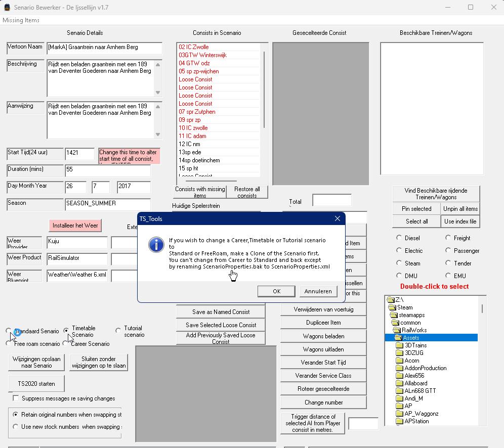Viewport: 504px width, 448px height.
Task: Click the Annuleren button
Action: tap(318, 291)
